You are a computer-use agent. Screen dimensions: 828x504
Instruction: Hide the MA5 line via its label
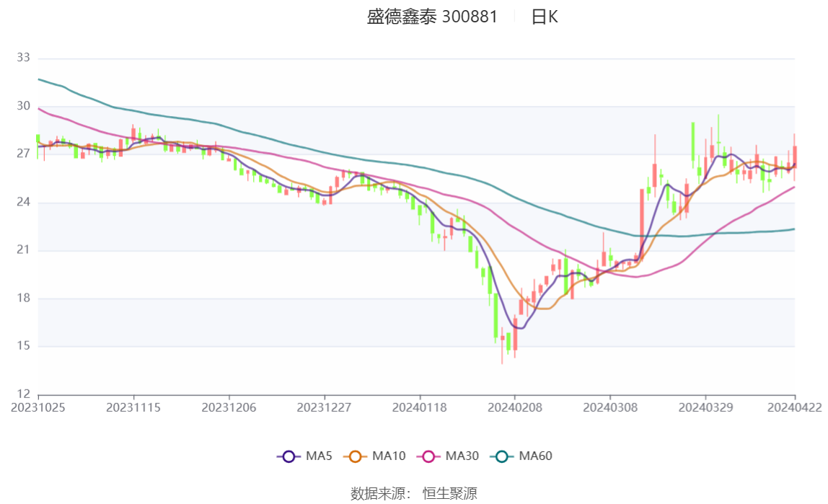point(319,456)
